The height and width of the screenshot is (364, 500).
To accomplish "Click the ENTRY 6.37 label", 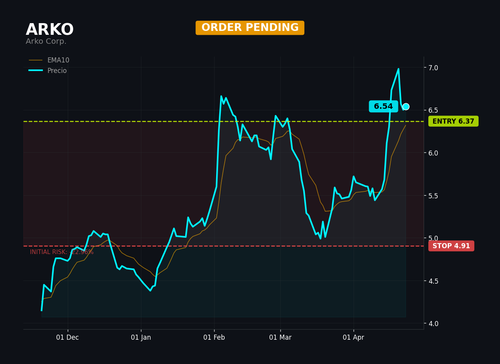I will pyautogui.click(x=453, y=121).
